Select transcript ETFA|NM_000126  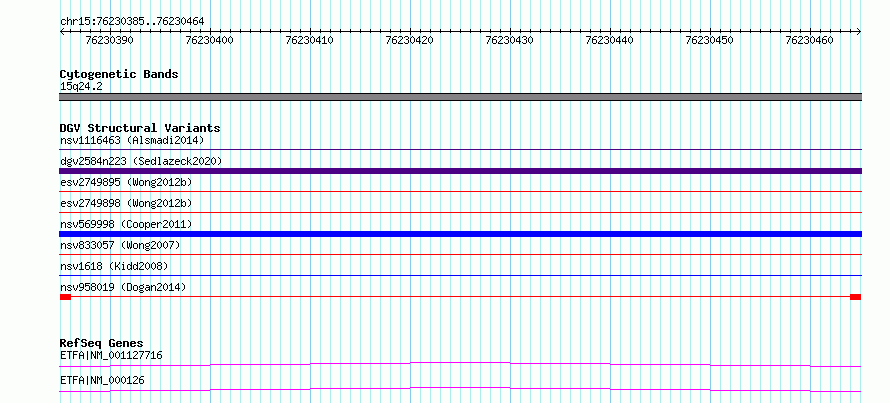[x=102, y=380]
